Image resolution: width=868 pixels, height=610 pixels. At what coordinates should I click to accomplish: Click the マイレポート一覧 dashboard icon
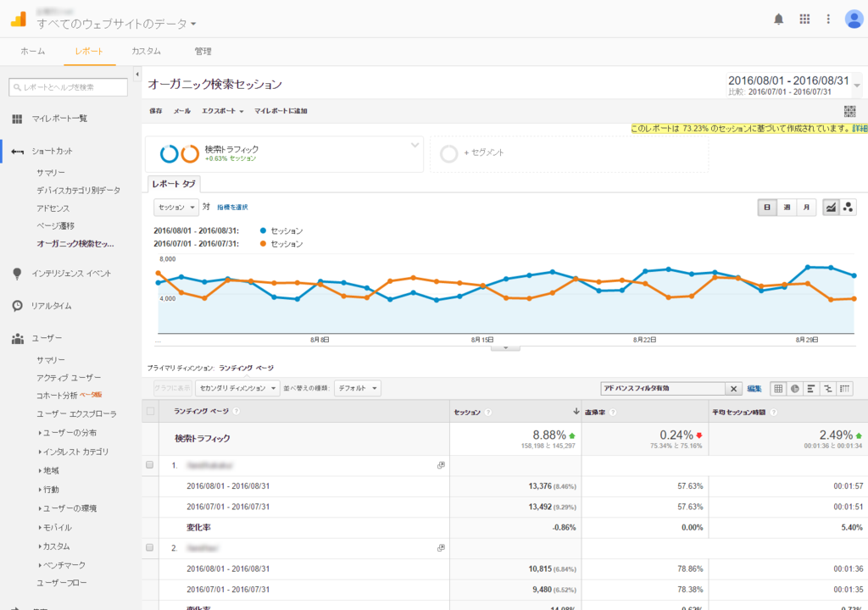17,119
